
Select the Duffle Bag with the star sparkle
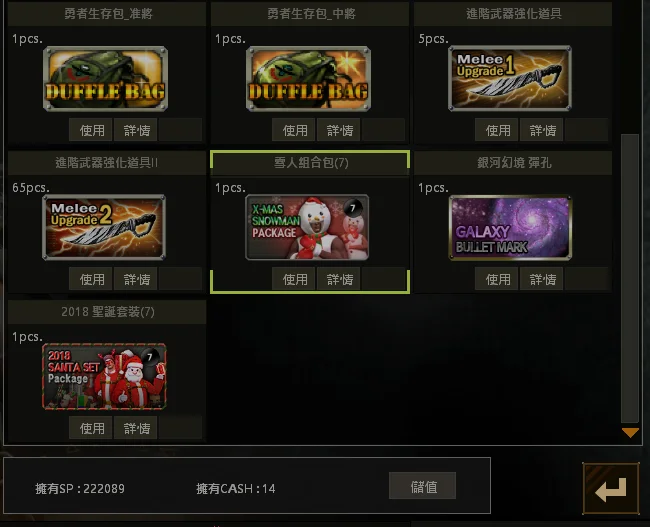(308, 79)
